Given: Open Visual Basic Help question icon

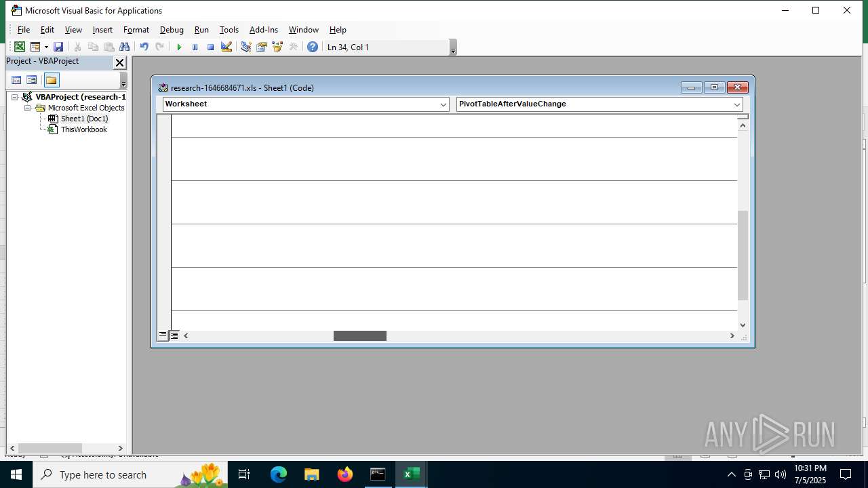Looking at the screenshot, I should [x=312, y=47].
